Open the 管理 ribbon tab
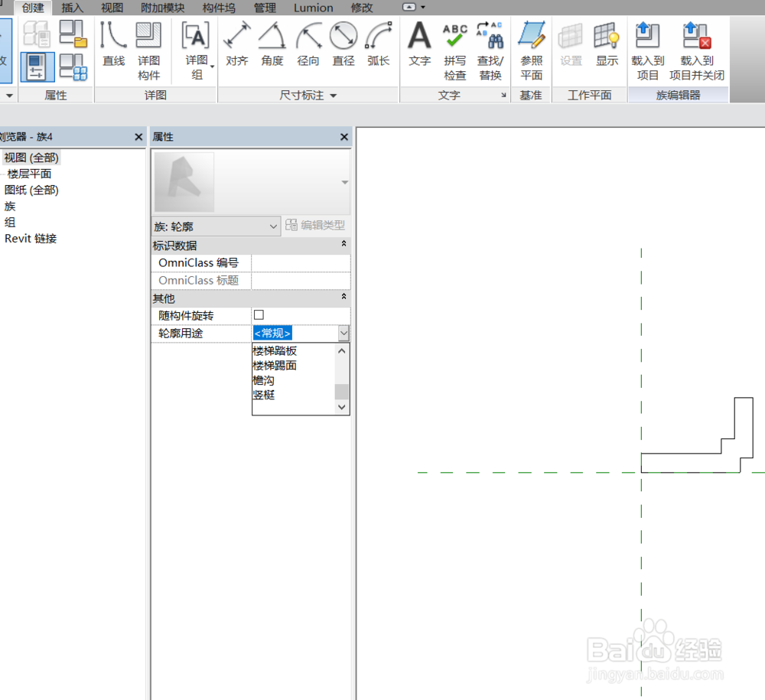 tap(265, 8)
